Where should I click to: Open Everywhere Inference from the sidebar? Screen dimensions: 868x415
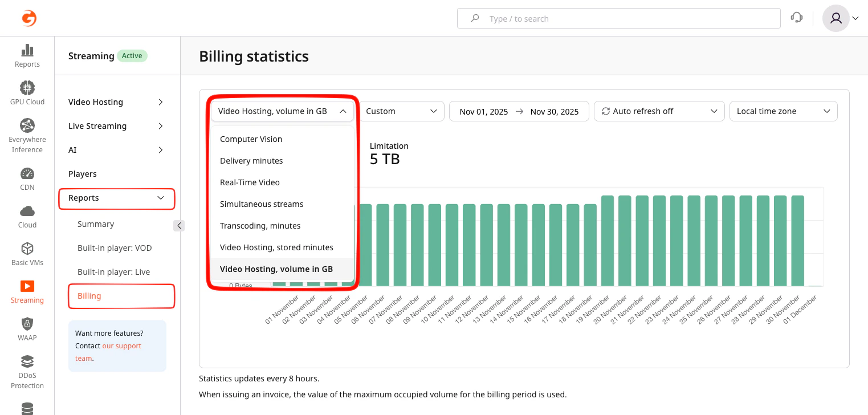click(27, 135)
